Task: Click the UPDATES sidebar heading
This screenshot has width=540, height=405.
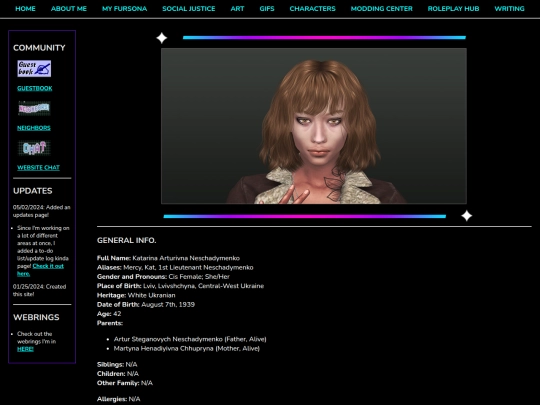Action: click(33, 191)
